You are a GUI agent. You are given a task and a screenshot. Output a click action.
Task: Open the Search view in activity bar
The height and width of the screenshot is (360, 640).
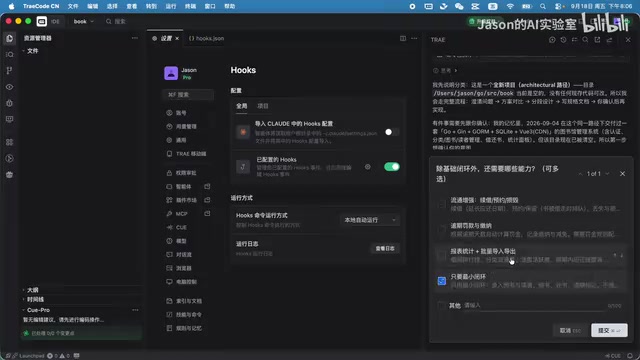click(9, 54)
